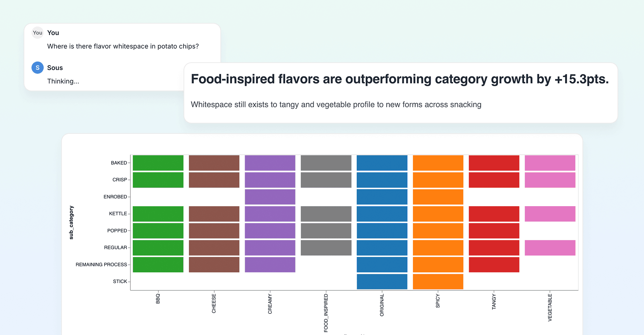This screenshot has width=644, height=335.
Task: Select the potato chips question message
Action: [123, 46]
